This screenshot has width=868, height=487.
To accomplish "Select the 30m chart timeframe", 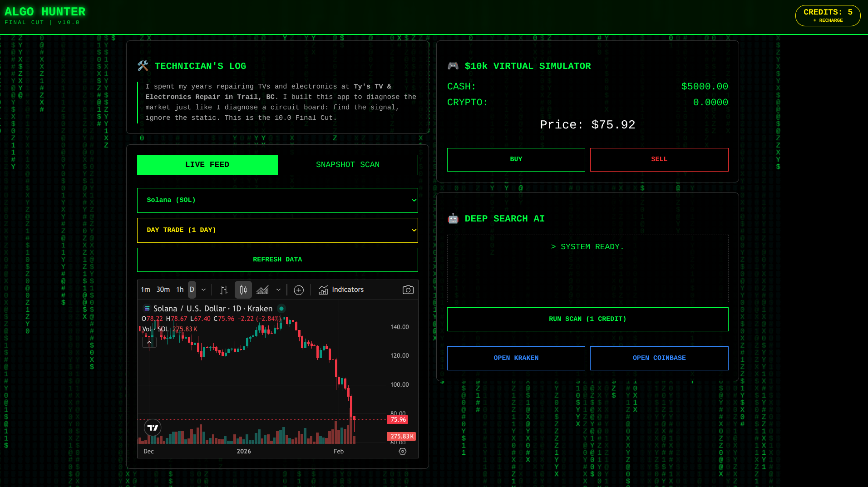I will (163, 289).
